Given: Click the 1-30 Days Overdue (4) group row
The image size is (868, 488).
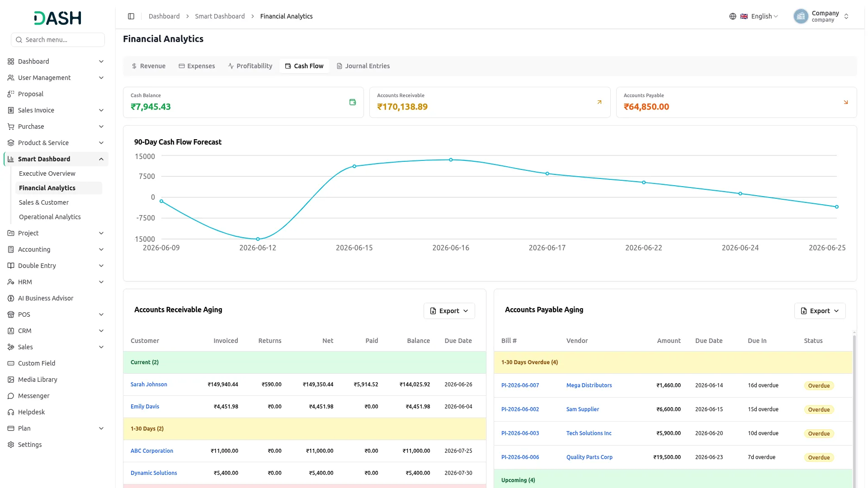Looking at the screenshot, I should 673,362.
